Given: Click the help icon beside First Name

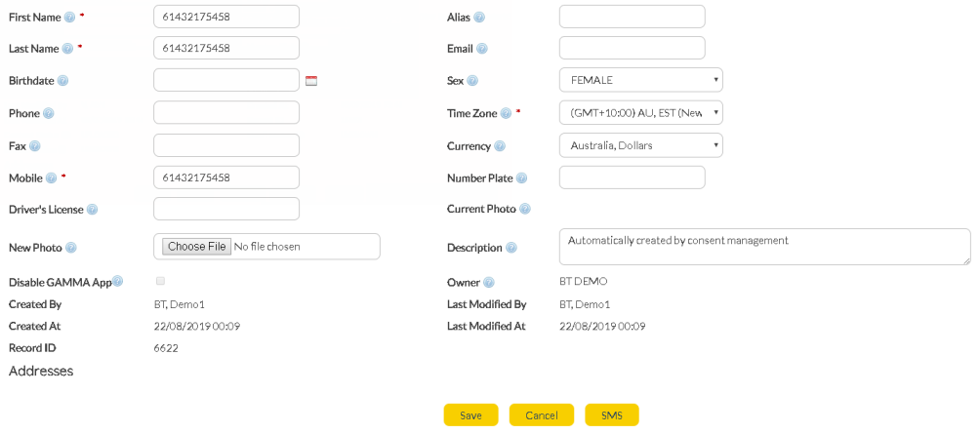Looking at the screenshot, I should (69, 17).
